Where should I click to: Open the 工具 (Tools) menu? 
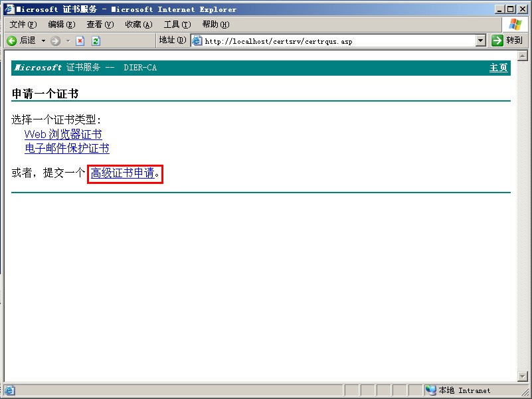tap(177, 25)
